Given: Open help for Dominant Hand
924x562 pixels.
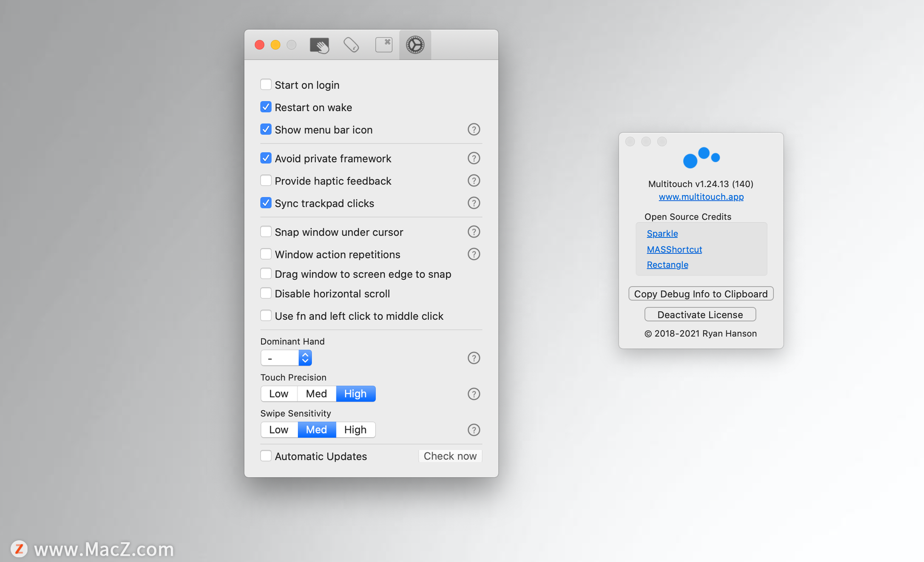Looking at the screenshot, I should click(474, 358).
